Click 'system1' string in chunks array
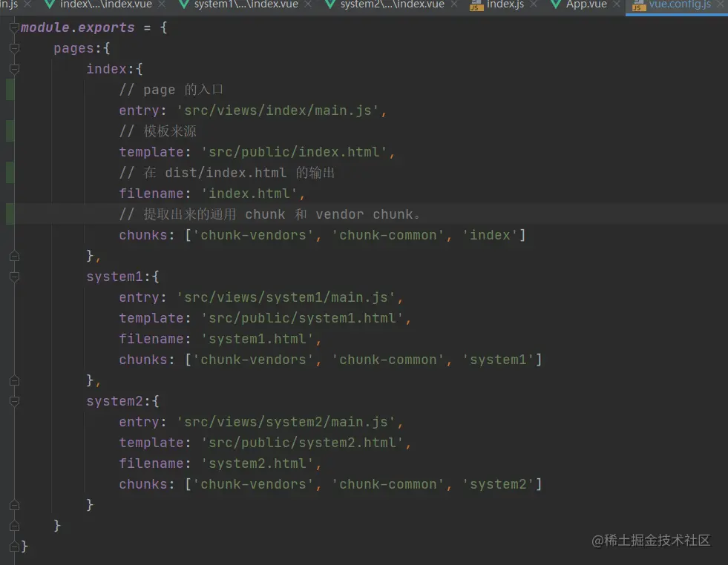The image size is (728, 565). (x=498, y=360)
